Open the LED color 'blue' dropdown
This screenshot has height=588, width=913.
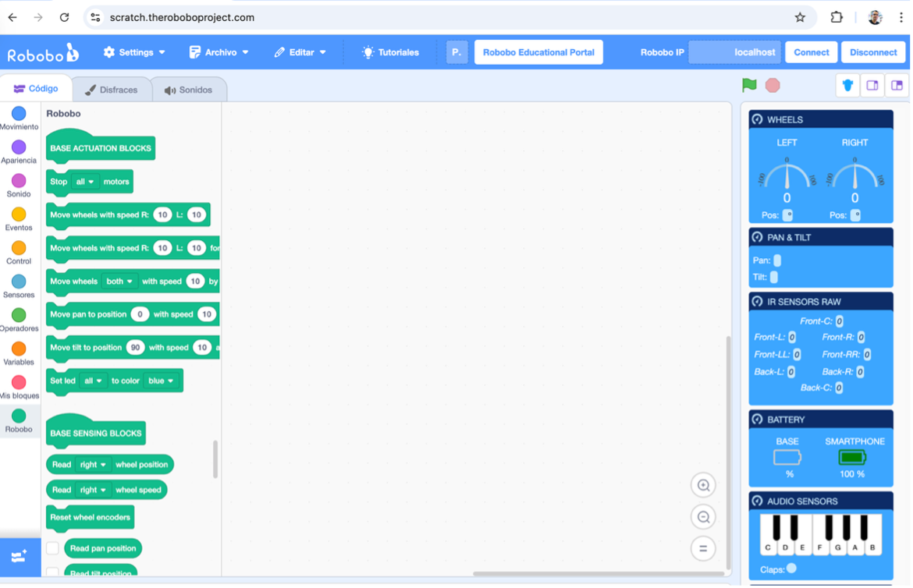point(162,381)
